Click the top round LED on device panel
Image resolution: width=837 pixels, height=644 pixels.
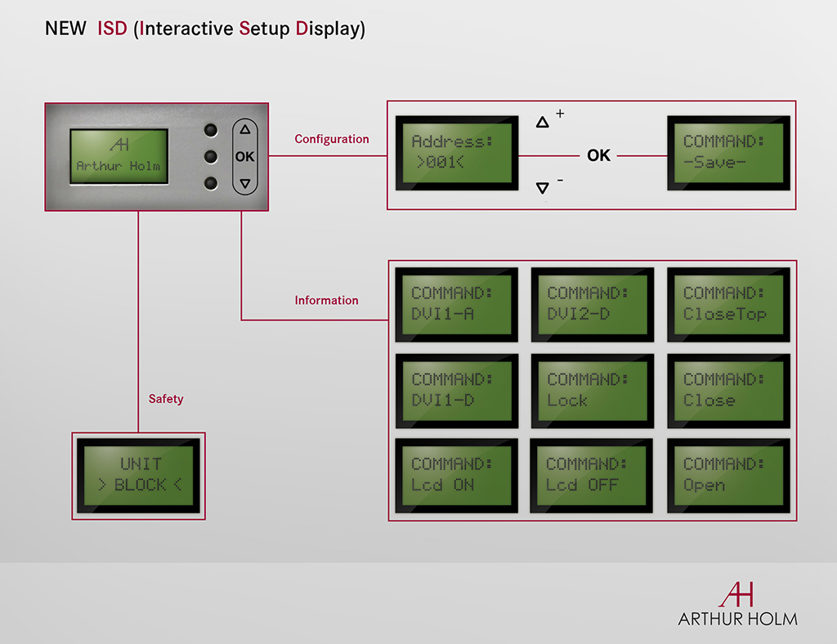tap(212, 130)
